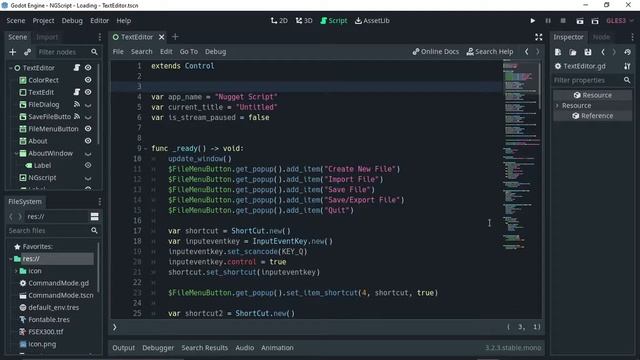Open Inspector object history list
The image size is (640, 360).
627,52
